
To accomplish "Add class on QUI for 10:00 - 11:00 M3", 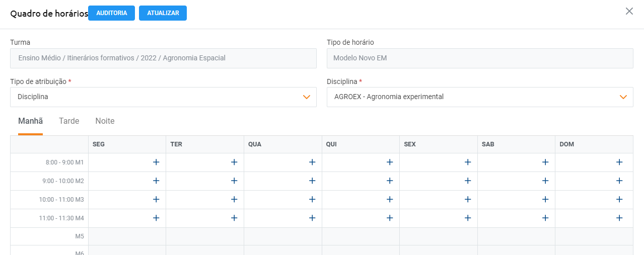I will point(390,199).
